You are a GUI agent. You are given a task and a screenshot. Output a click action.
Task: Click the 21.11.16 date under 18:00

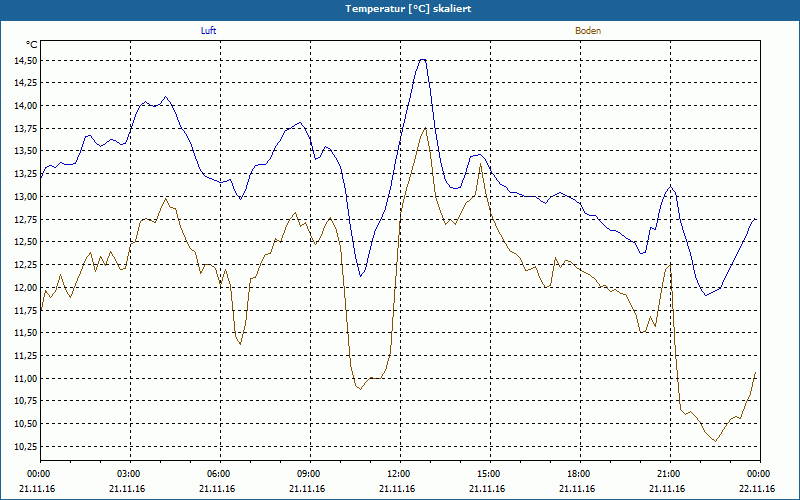[x=577, y=489]
